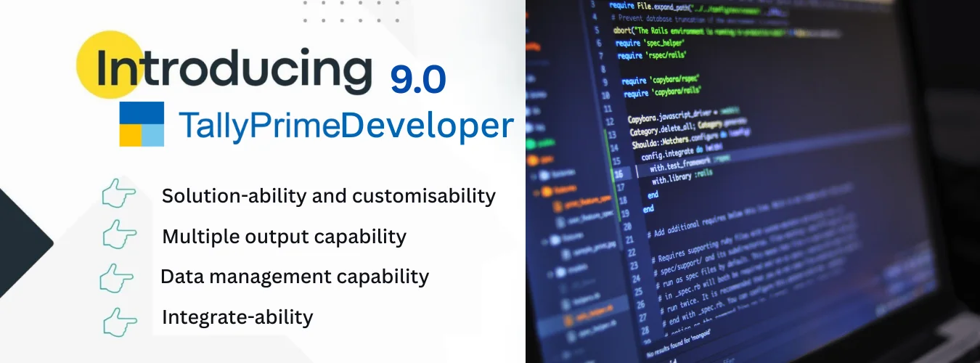Click the pointing hand beside Solution-ability and customisability
Viewport: 980px width, 363px height.
pyautogui.click(x=118, y=195)
